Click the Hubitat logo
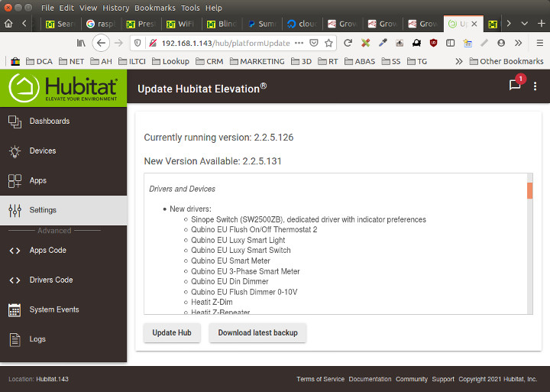550x392 pixels. [63, 88]
